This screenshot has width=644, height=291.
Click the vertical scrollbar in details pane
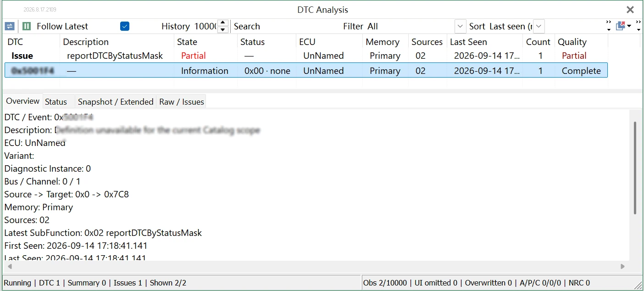pyautogui.click(x=635, y=168)
